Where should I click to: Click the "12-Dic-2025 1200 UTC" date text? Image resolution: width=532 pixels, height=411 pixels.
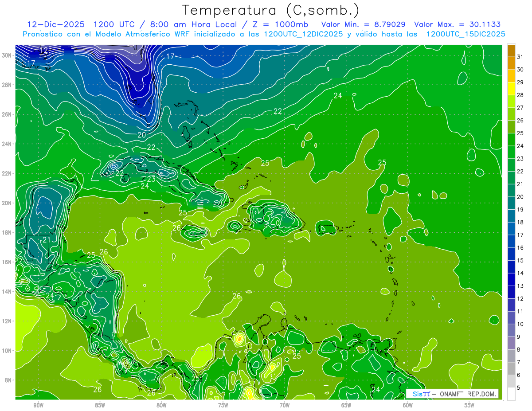(82, 24)
